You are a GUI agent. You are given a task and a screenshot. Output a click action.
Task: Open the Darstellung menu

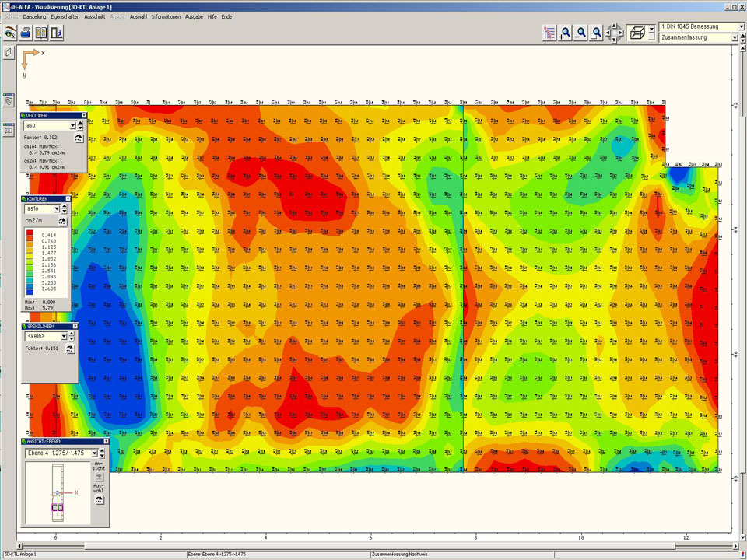pos(34,16)
